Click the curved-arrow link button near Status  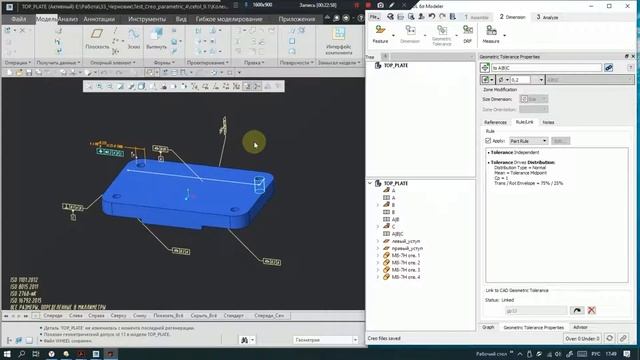577,310
